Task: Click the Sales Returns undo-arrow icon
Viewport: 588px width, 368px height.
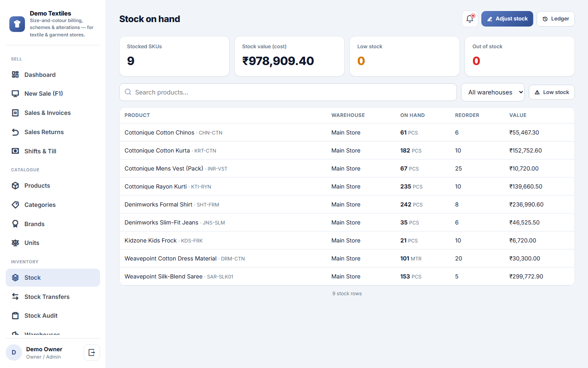Action: click(x=16, y=132)
